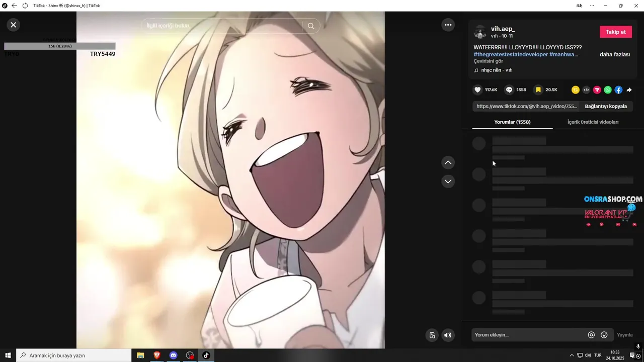Share to Facebook
Screen dimensions: 644x362
click(618, 90)
